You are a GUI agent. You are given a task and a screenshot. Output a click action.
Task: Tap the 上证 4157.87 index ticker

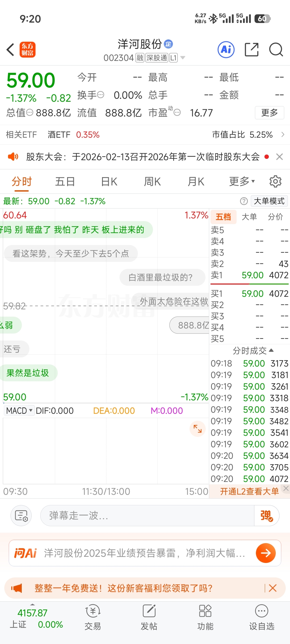36,619
